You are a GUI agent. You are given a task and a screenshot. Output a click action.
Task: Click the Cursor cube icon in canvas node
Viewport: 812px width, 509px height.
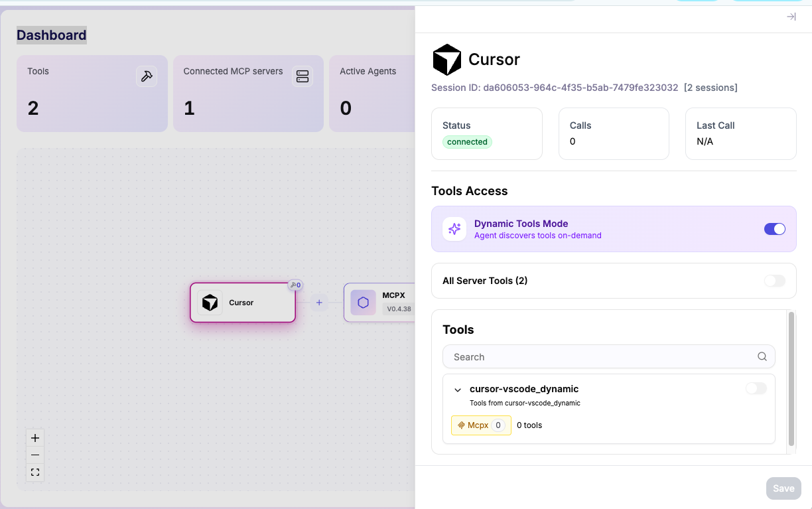[x=210, y=303]
